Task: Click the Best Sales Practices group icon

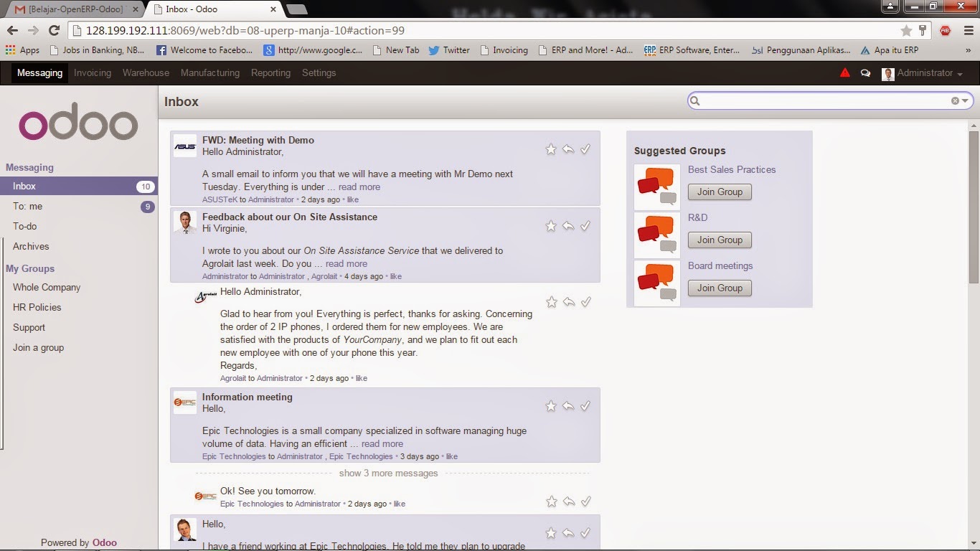Action: coord(657,187)
